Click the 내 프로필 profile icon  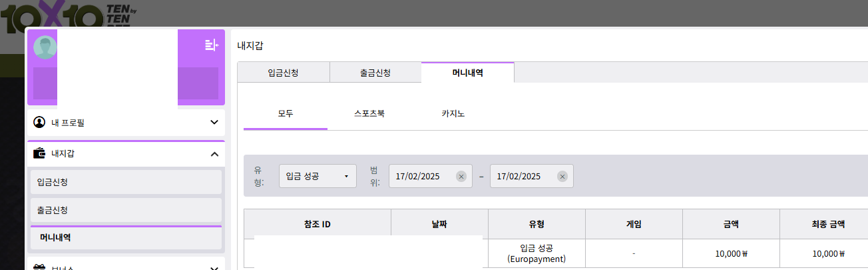[x=39, y=123]
